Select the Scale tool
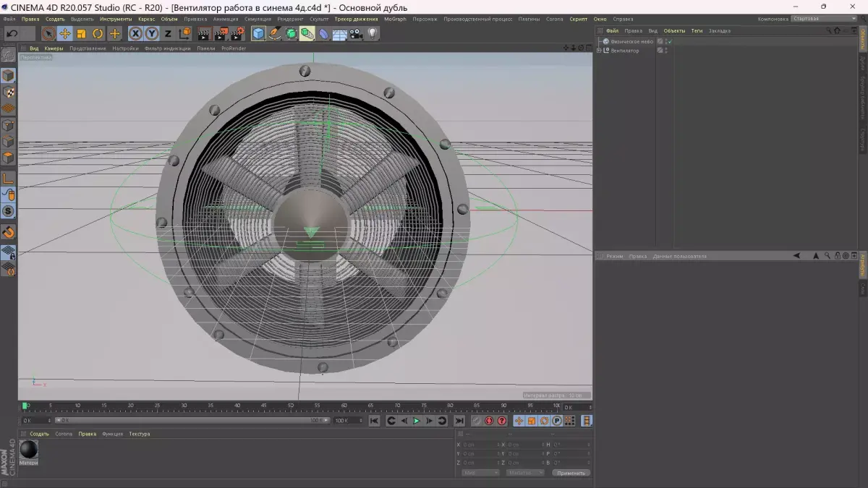The image size is (868, 488). 81,33
